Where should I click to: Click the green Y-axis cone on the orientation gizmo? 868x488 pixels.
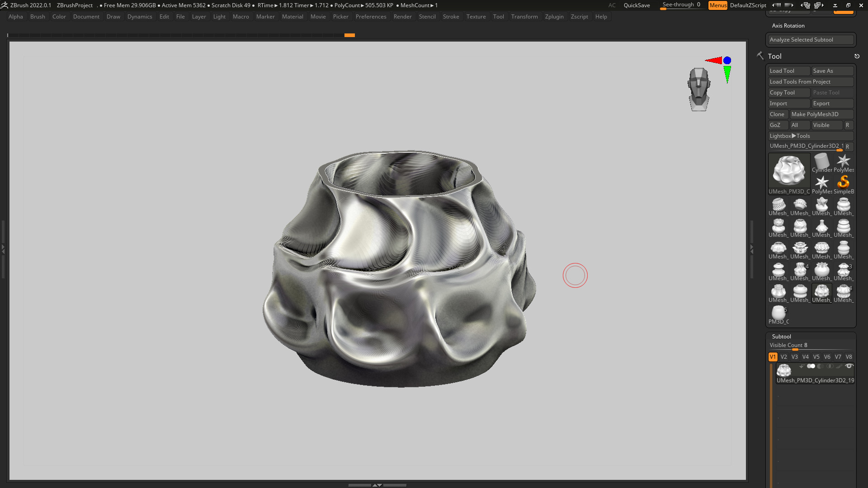[727, 75]
